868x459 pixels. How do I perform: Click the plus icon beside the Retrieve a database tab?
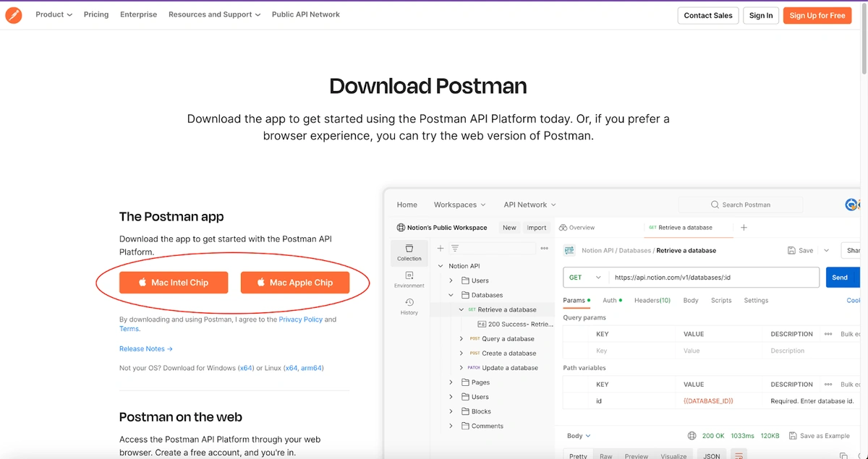point(744,228)
